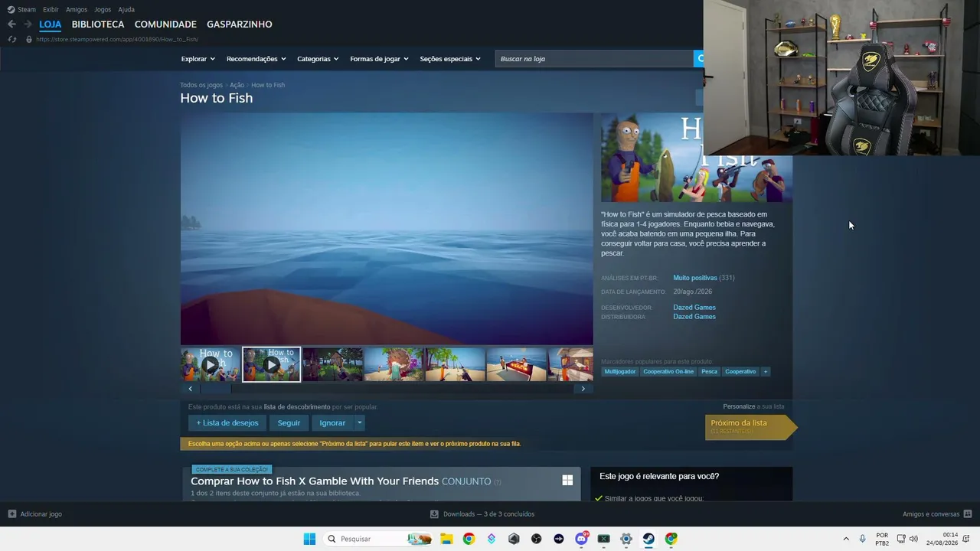
Task: Open the notification bell in the taskbar
Action: pyautogui.click(x=966, y=539)
